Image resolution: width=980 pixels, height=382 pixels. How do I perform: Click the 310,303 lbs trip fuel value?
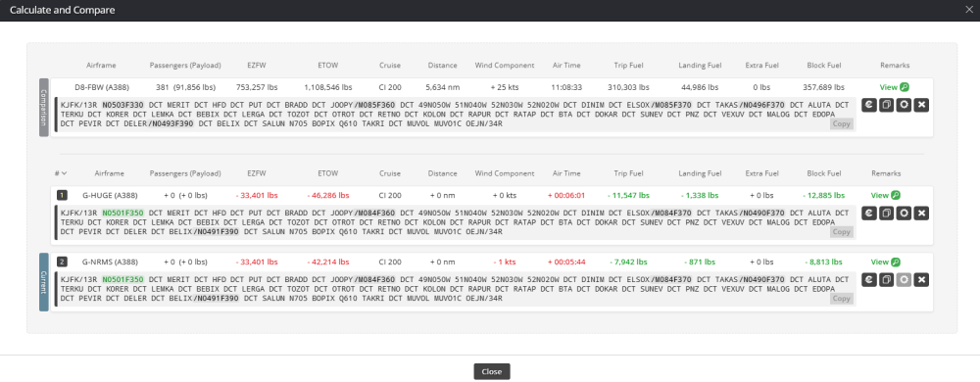[x=628, y=87]
